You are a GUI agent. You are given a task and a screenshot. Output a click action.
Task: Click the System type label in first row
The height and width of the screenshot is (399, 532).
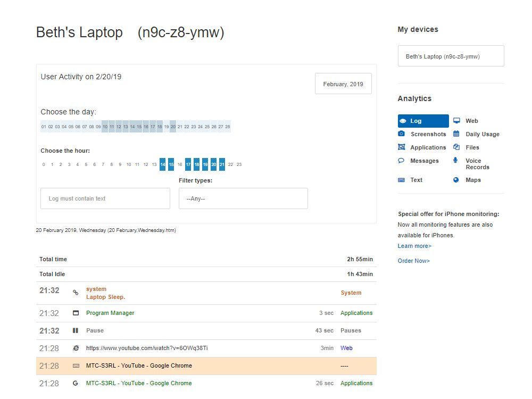(351, 293)
